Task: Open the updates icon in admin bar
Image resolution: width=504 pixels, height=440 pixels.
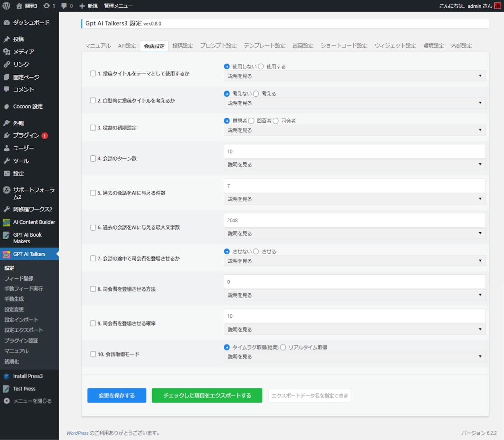Action: point(46,6)
